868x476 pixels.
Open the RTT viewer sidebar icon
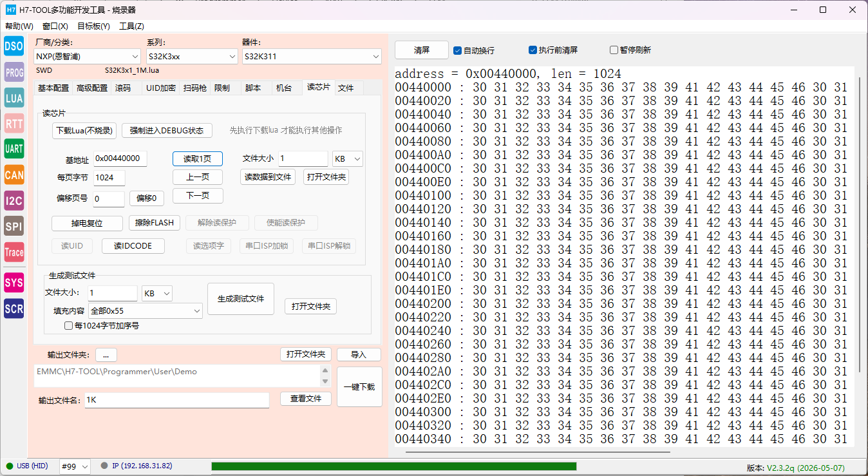14,124
